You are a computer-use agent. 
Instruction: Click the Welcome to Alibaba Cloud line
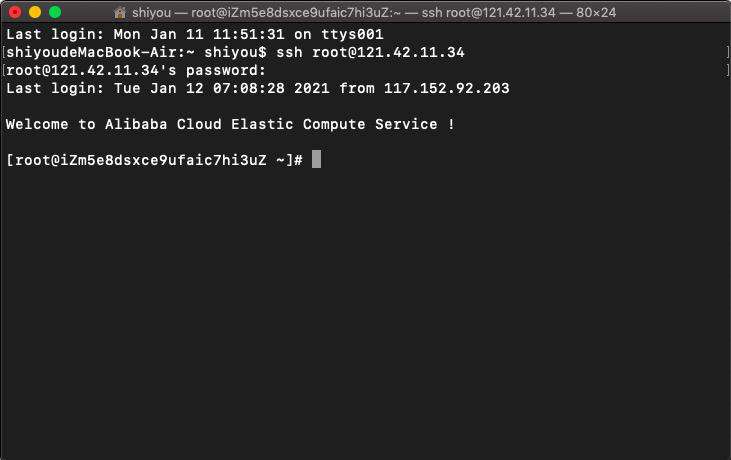coord(230,124)
